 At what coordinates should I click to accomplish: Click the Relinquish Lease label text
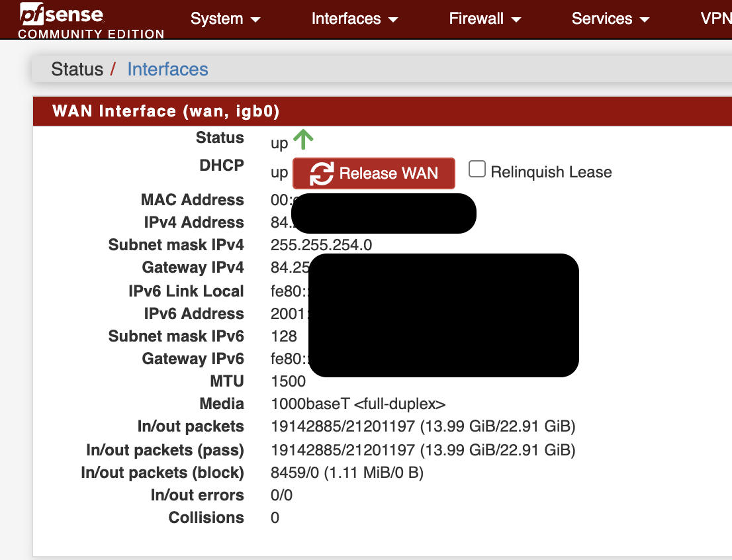coord(551,172)
